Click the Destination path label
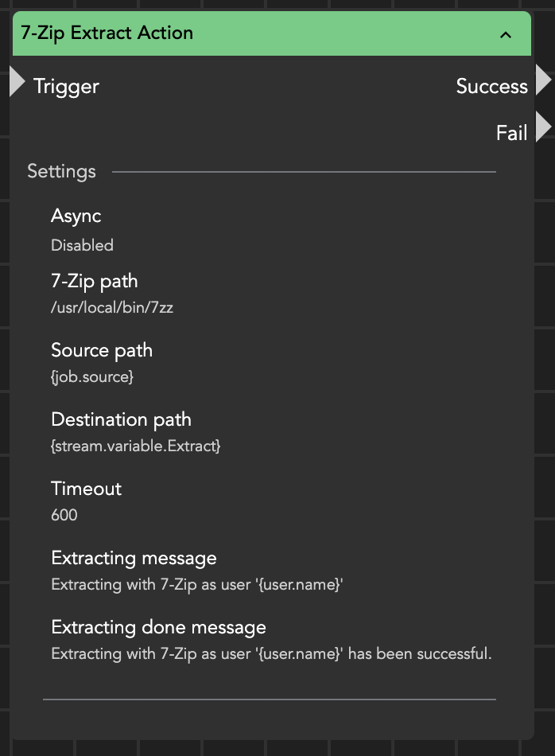The width and height of the screenshot is (555, 756). click(121, 419)
